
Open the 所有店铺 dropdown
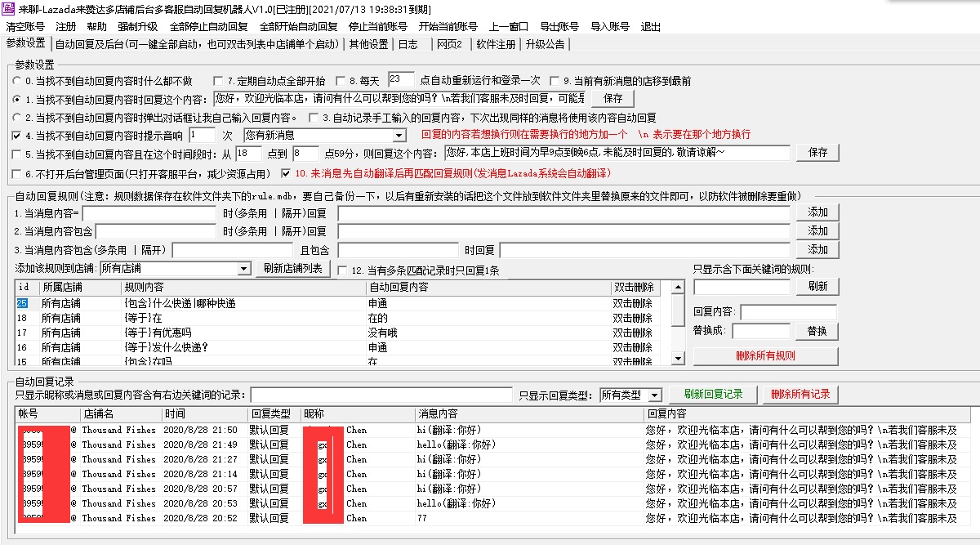click(246, 268)
